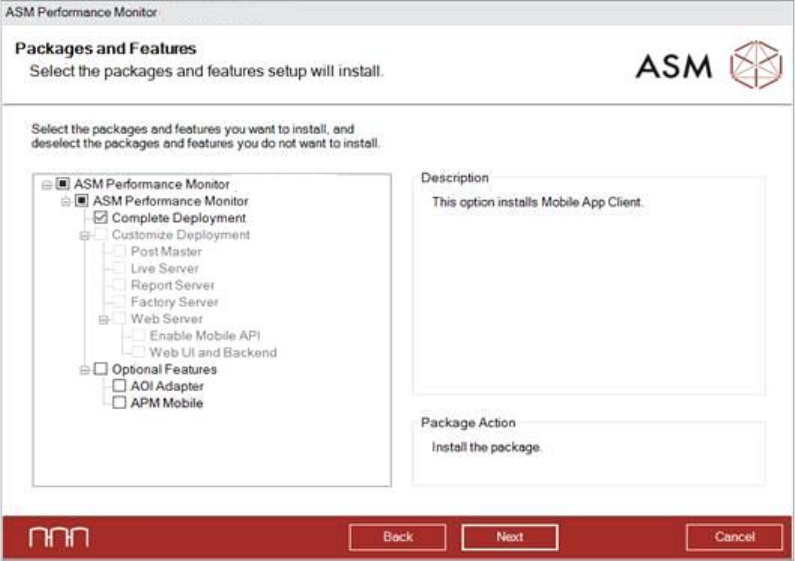Collapse the Web Server tree node
795x561 pixels.
(x=103, y=320)
